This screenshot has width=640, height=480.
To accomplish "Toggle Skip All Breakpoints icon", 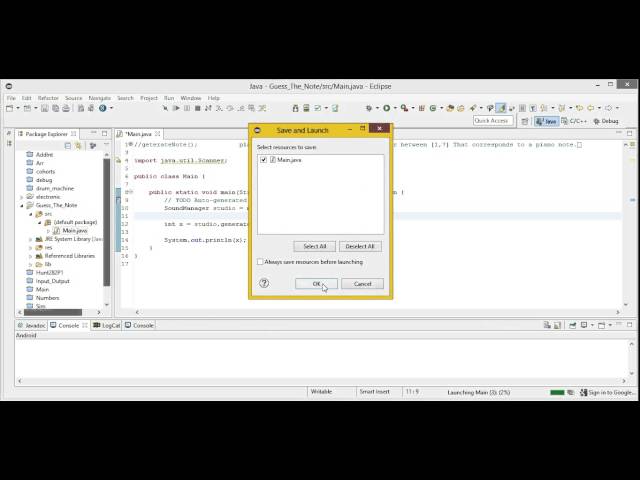I will [x=165, y=108].
